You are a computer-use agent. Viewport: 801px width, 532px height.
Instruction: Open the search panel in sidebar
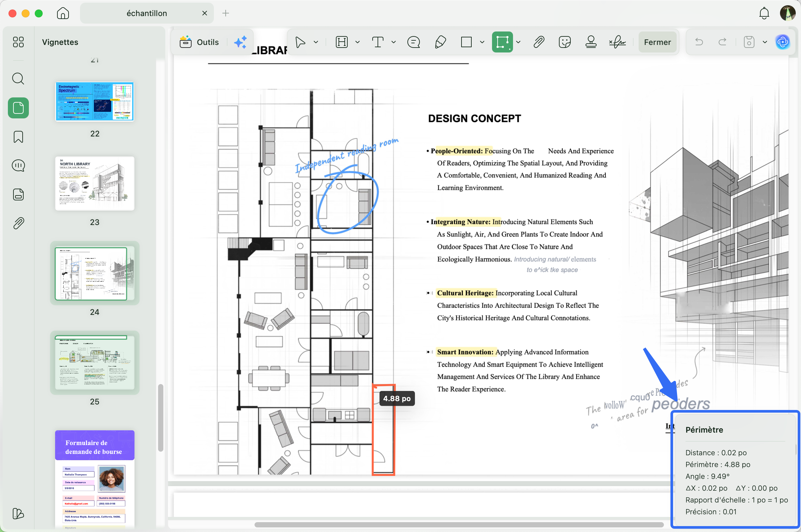click(18, 79)
